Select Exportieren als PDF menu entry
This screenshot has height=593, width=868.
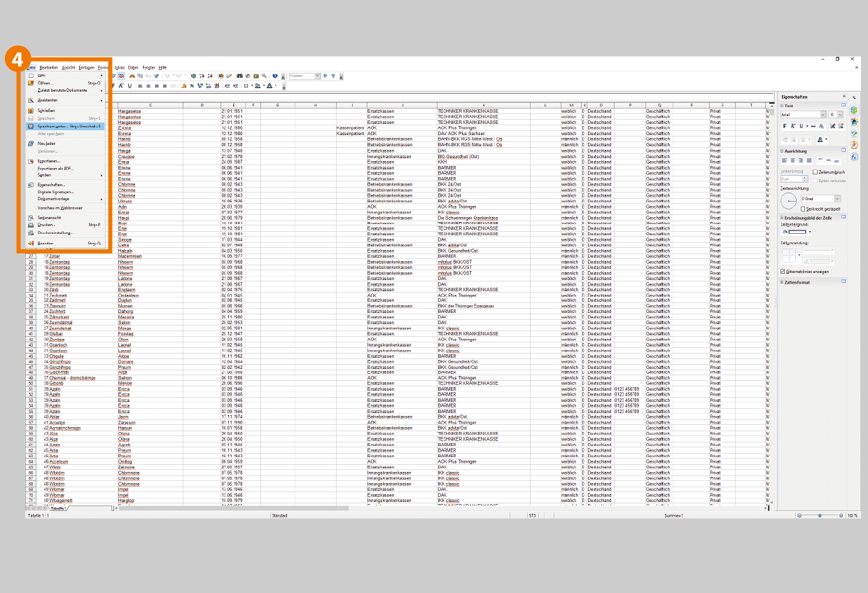(55, 169)
